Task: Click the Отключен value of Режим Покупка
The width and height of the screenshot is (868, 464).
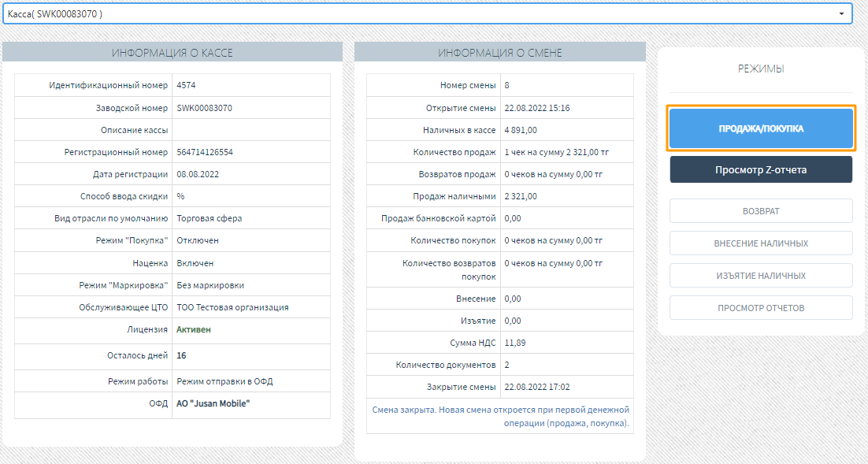Action: click(198, 240)
